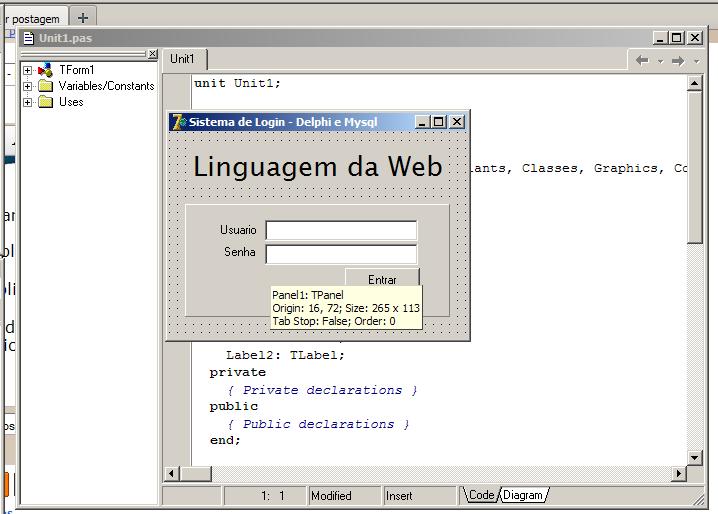Select the Uses folder icon
The width and height of the screenshot is (718, 514).
coord(45,102)
